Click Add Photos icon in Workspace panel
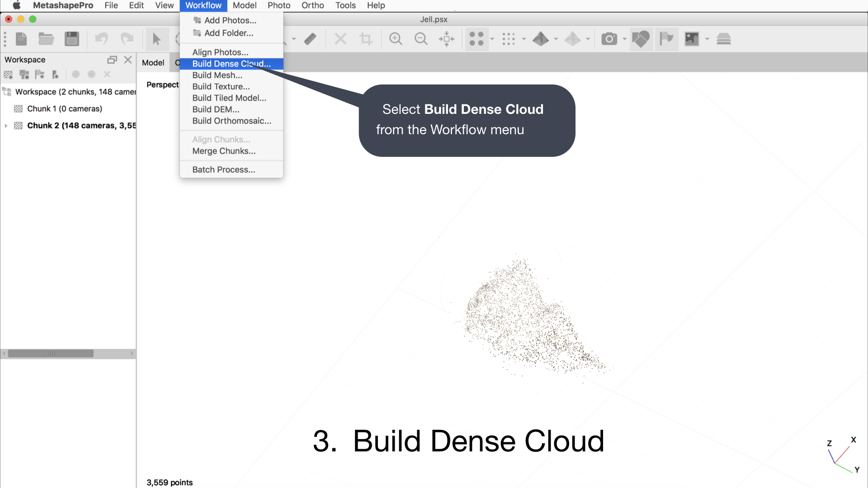This screenshot has width=868, height=488. click(24, 75)
